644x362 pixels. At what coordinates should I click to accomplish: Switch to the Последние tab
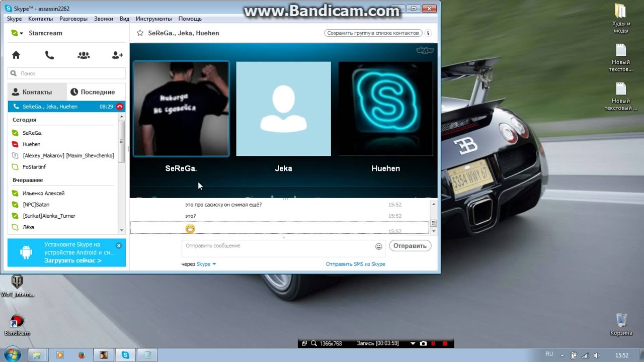[96, 92]
